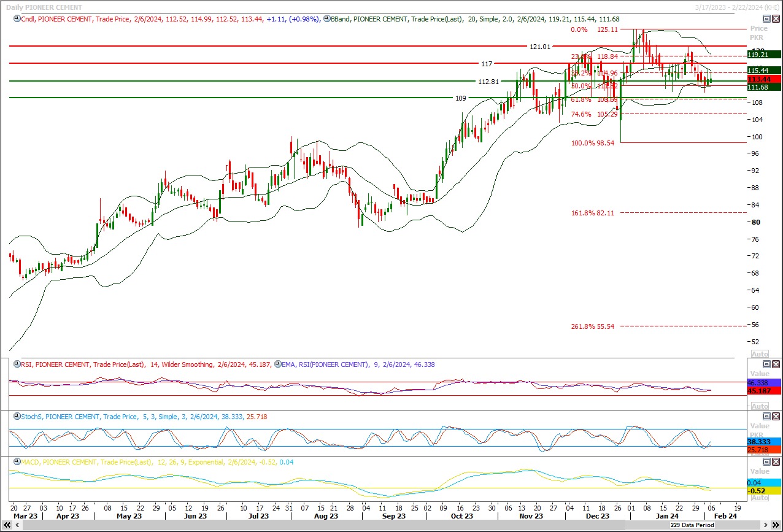Close the MACD indicator pane
Viewport: 783px width, 532px height.
(x=776, y=461)
